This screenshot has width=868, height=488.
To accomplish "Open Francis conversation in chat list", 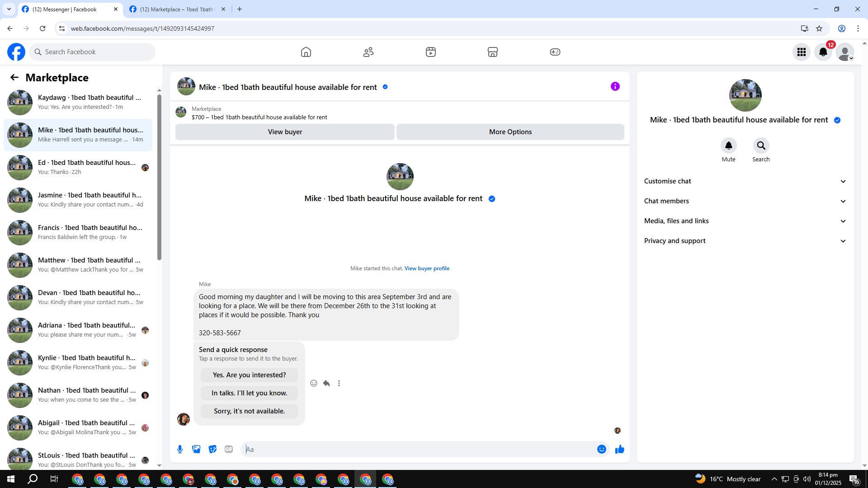I will (x=78, y=232).
